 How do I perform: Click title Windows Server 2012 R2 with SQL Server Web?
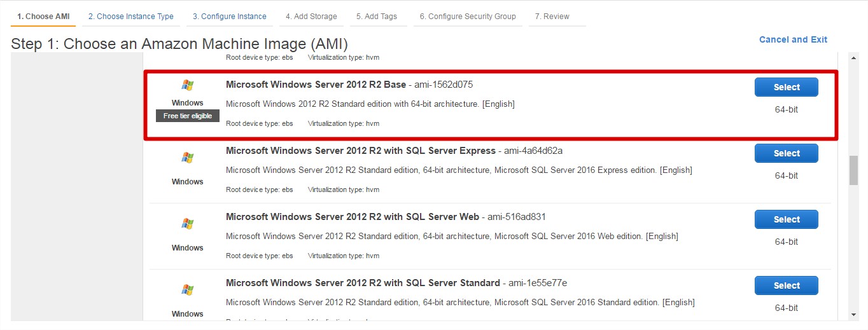(353, 217)
